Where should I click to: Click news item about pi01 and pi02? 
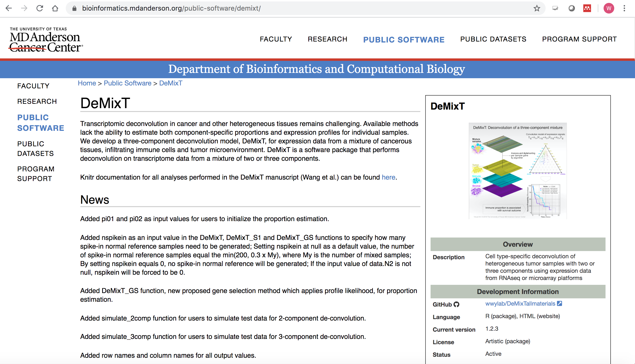click(x=204, y=218)
